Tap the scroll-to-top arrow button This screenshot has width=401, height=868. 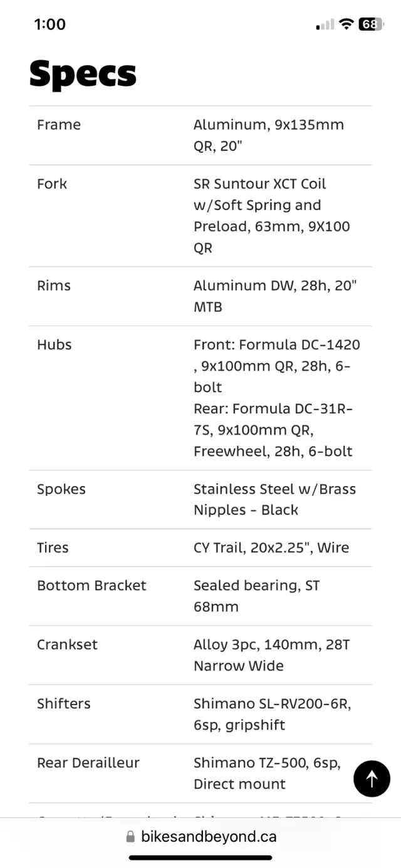click(372, 778)
